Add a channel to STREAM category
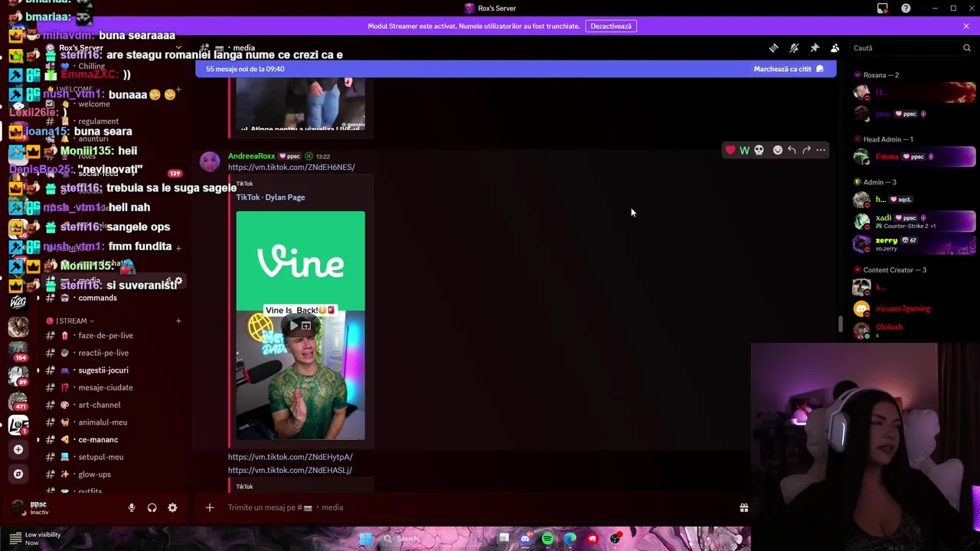980x551 pixels. pos(178,321)
